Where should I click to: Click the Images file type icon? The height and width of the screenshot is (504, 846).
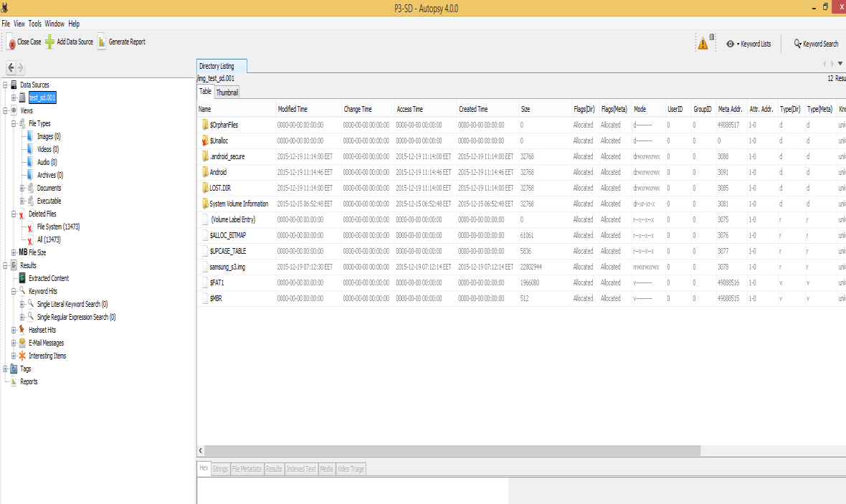(x=30, y=136)
